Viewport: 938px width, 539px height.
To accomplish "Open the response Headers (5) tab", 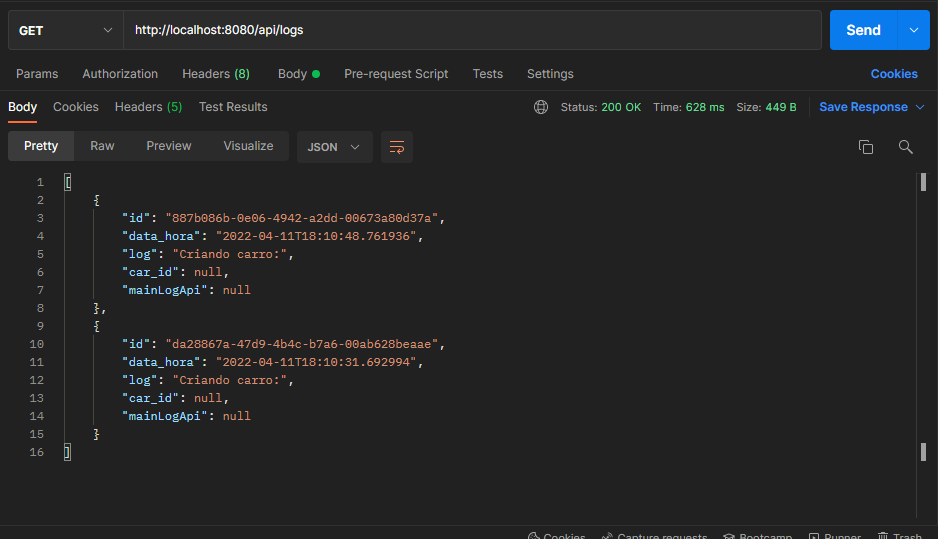I will 148,107.
